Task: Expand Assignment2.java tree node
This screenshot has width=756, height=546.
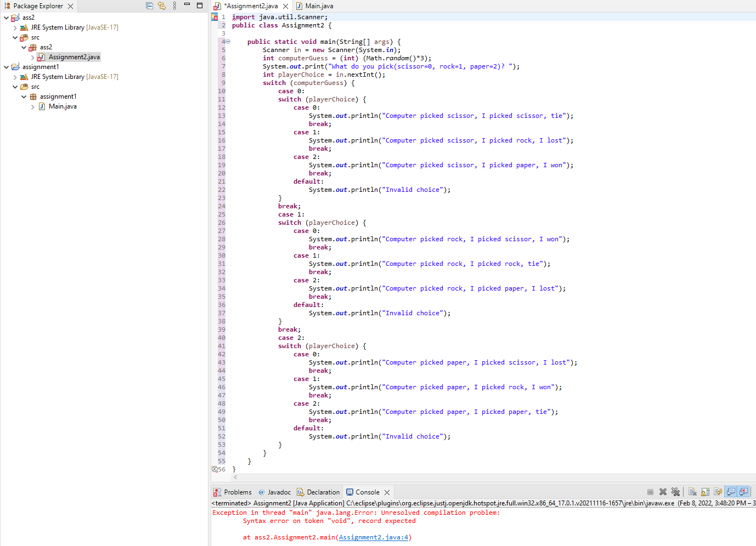Action: 32,57
